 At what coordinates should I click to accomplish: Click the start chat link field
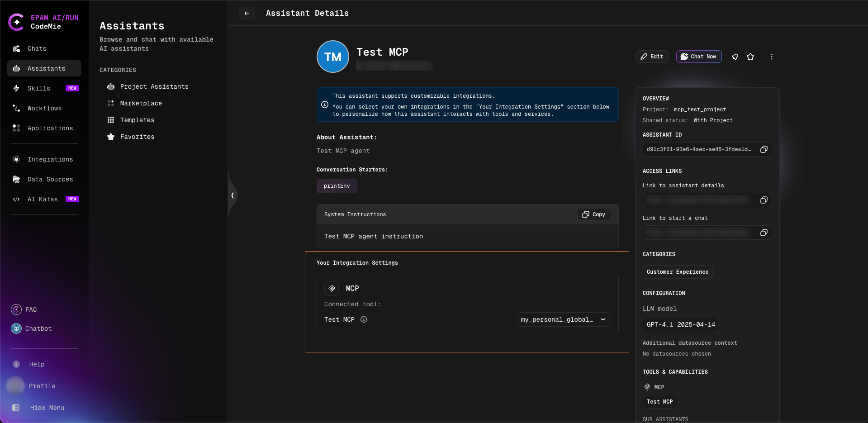point(707,233)
